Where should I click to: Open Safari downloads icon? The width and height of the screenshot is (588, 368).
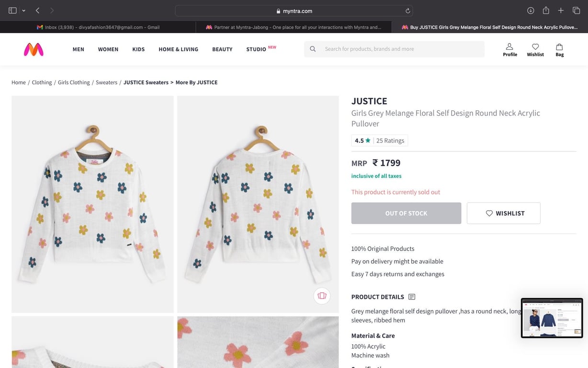coord(531,11)
